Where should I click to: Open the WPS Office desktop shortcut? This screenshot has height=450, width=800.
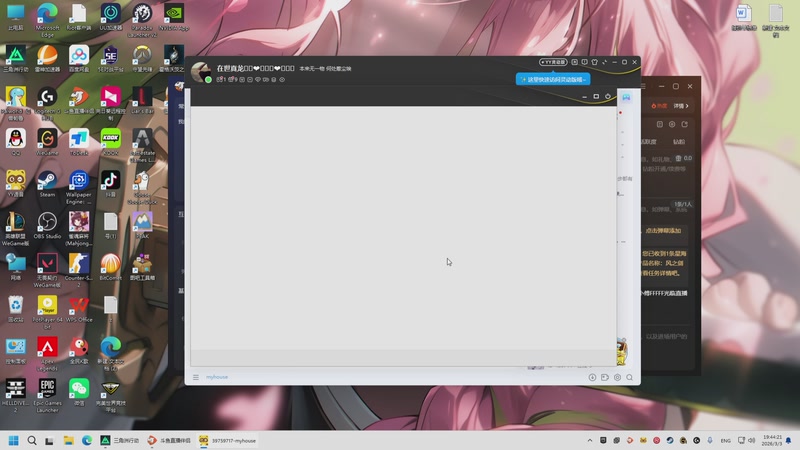tap(79, 307)
